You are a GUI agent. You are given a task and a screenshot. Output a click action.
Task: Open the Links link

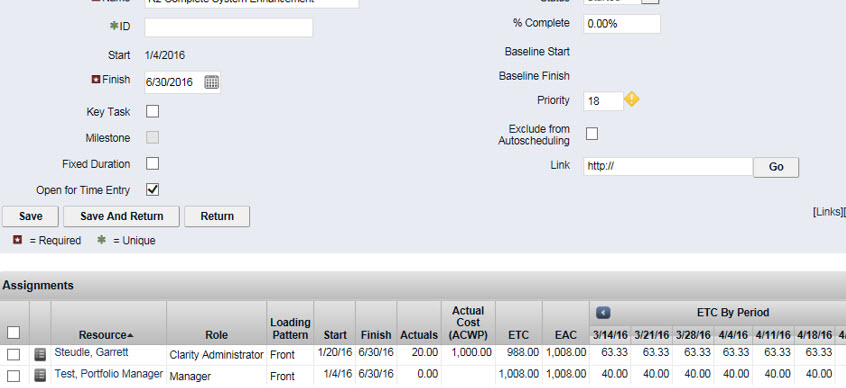point(828,212)
